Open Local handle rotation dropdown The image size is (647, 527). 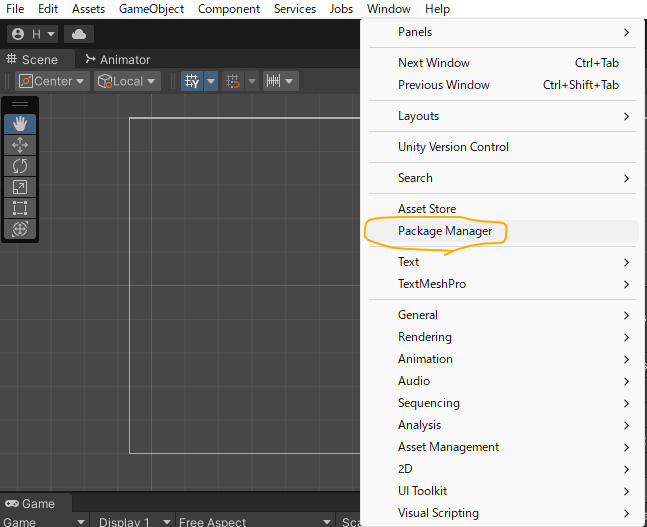coord(127,81)
